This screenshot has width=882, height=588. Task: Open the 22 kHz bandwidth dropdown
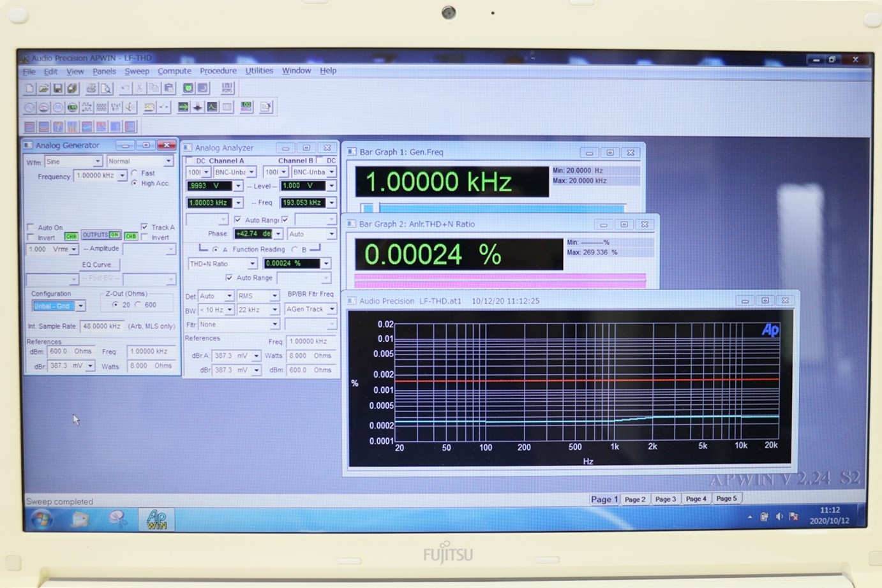click(274, 310)
